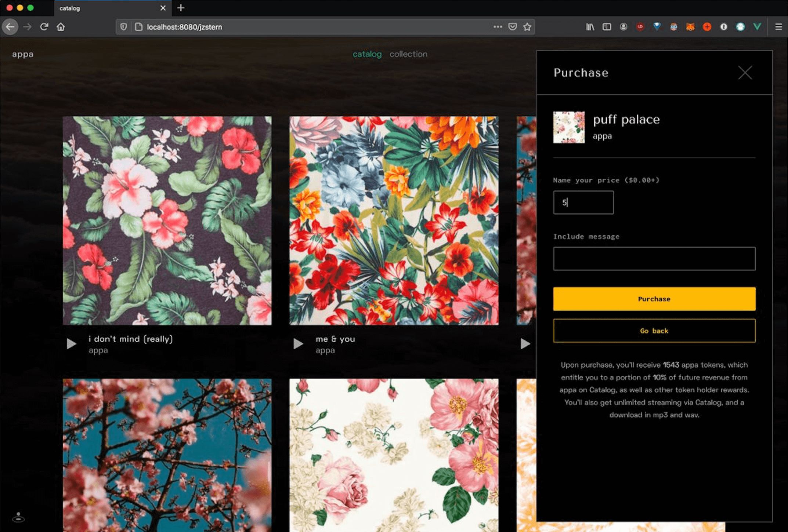Image resolution: width=788 pixels, height=532 pixels.
Task: Close the catalog browser tab
Action: pyautogui.click(x=163, y=8)
